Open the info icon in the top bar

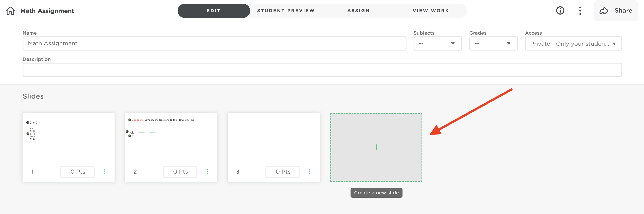pyautogui.click(x=560, y=10)
